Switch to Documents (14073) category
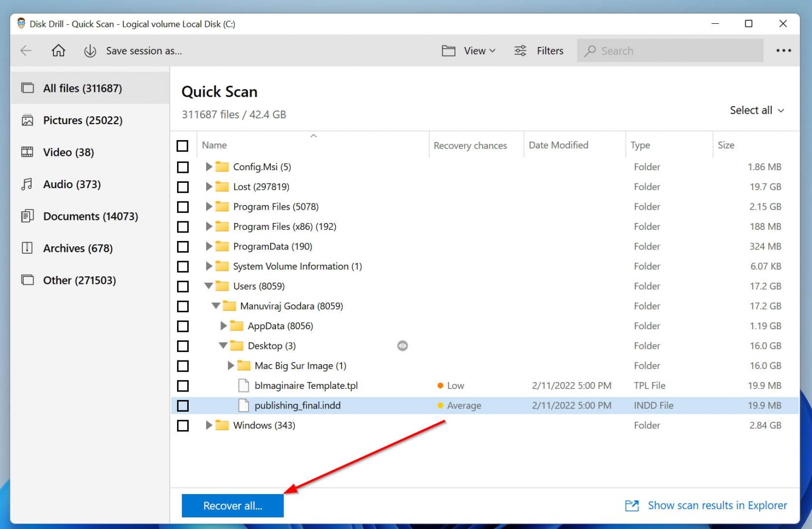 pyautogui.click(x=90, y=217)
